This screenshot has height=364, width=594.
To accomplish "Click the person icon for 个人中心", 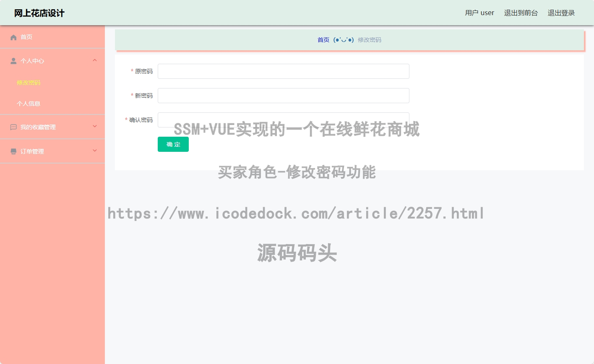I will point(13,61).
